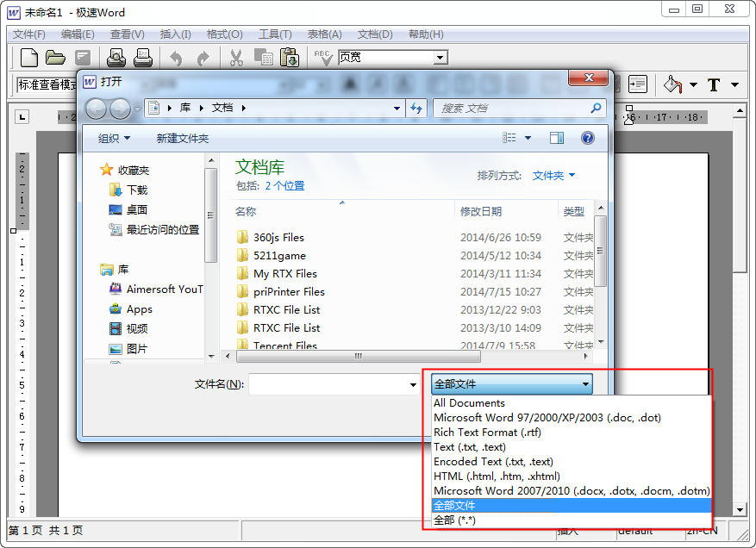Click the change view icon in dialog

click(x=509, y=138)
